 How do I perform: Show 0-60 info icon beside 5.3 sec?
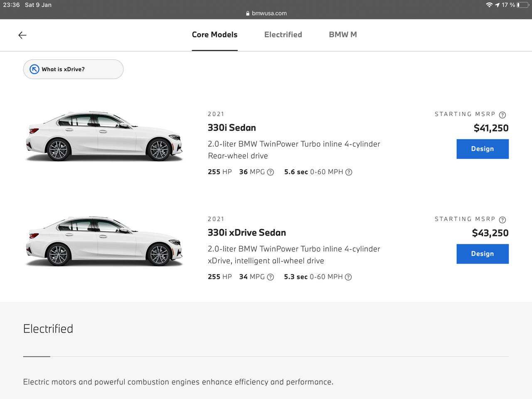(348, 277)
